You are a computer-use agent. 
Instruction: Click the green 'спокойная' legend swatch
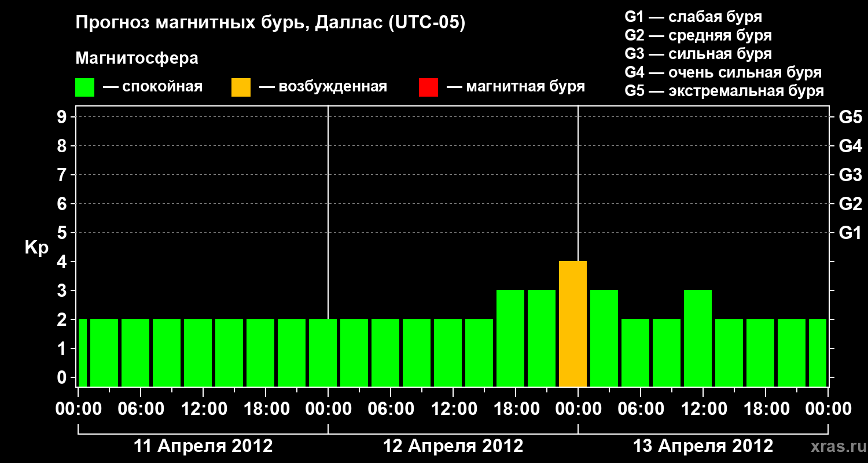pos(84,87)
